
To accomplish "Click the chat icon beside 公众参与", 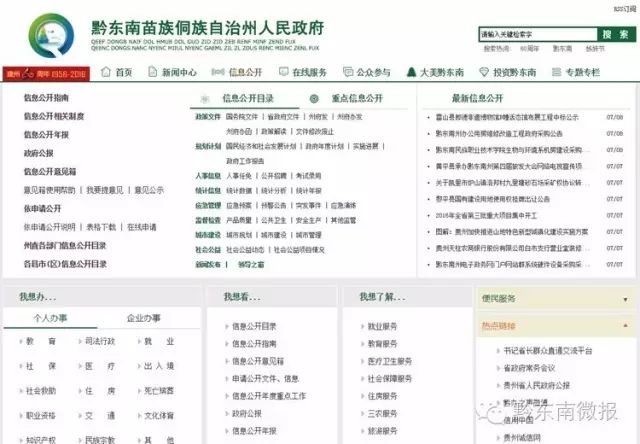I will pos(348,72).
